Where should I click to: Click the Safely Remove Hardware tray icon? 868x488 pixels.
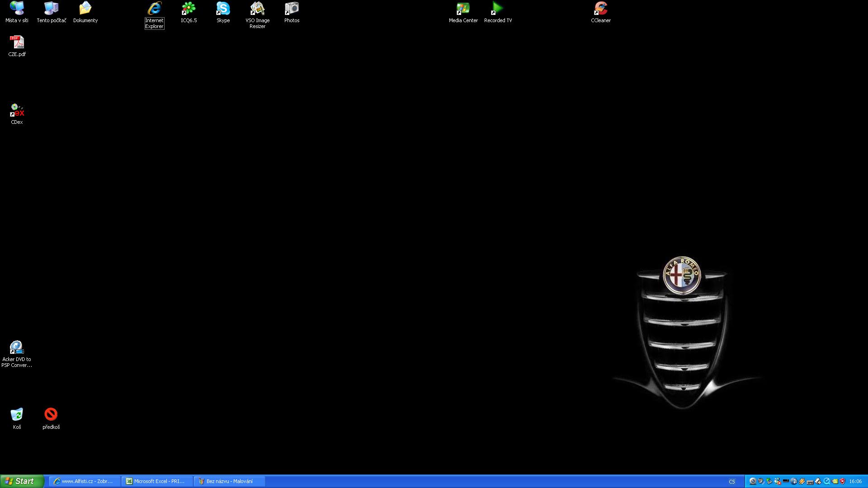pos(769,481)
